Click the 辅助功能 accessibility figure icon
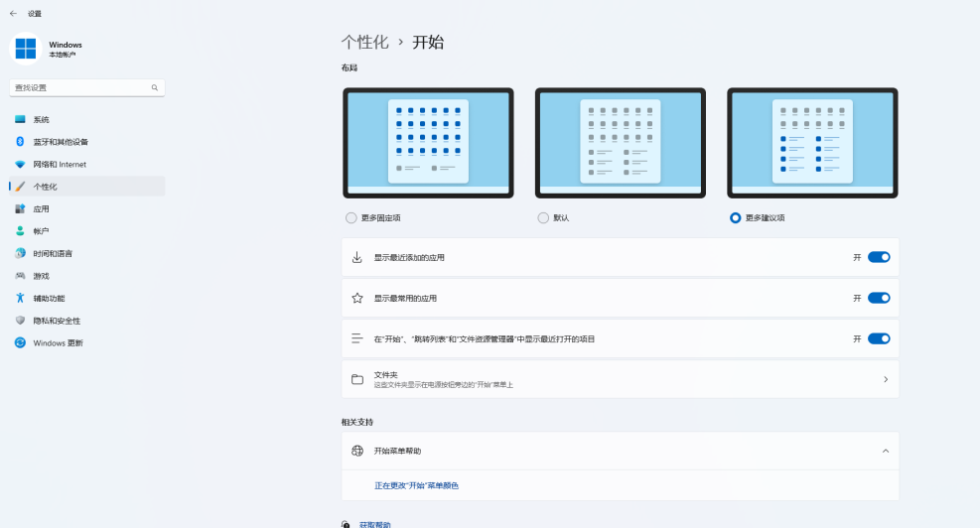Viewport: 980px width, 528px height. click(x=20, y=298)
